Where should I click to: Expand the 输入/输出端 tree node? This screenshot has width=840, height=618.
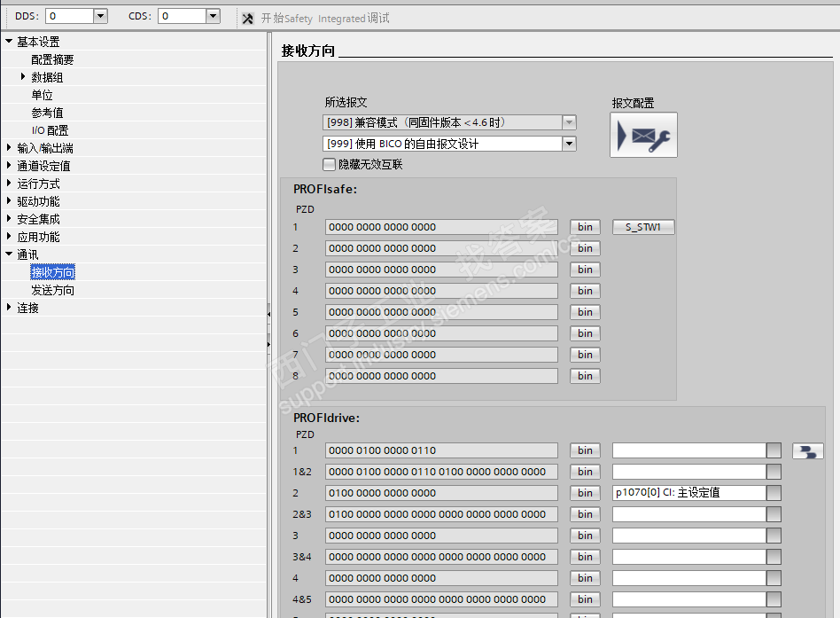[9, 147]
